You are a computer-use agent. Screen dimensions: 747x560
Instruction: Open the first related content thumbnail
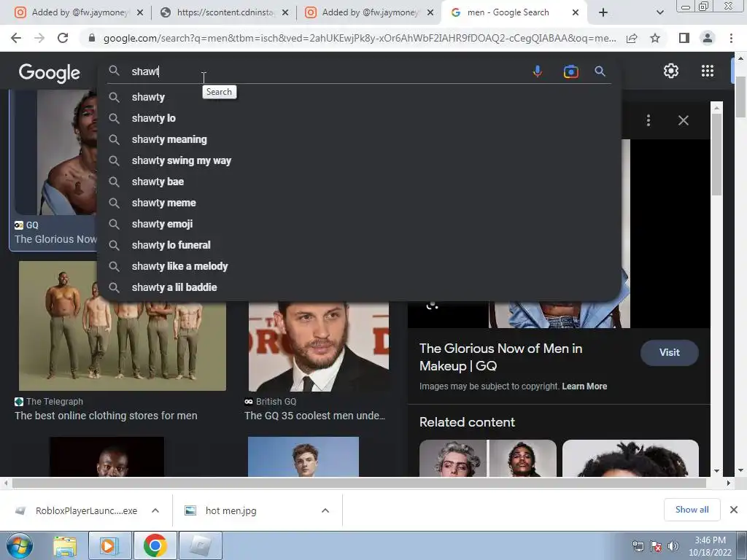488,458
